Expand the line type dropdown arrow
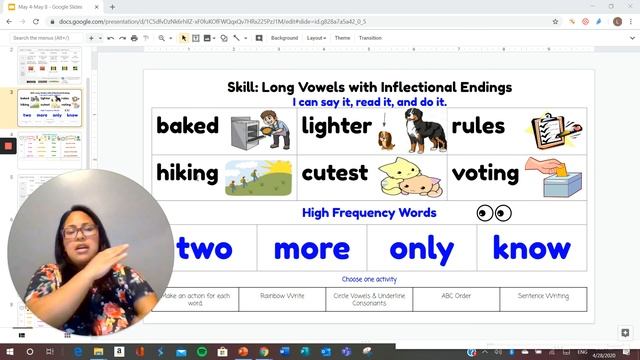Screen dimensions: 640x360 click(x=246, y=38)
